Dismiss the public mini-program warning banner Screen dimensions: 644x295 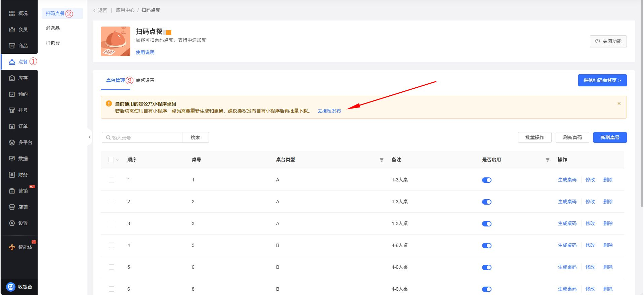tap(619, 103)
